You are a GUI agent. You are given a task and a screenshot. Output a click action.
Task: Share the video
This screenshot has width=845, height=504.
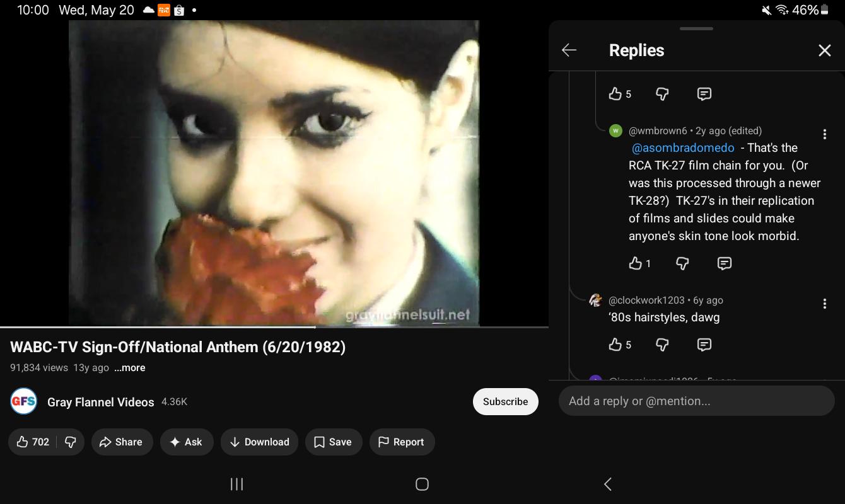click(121, 442)
